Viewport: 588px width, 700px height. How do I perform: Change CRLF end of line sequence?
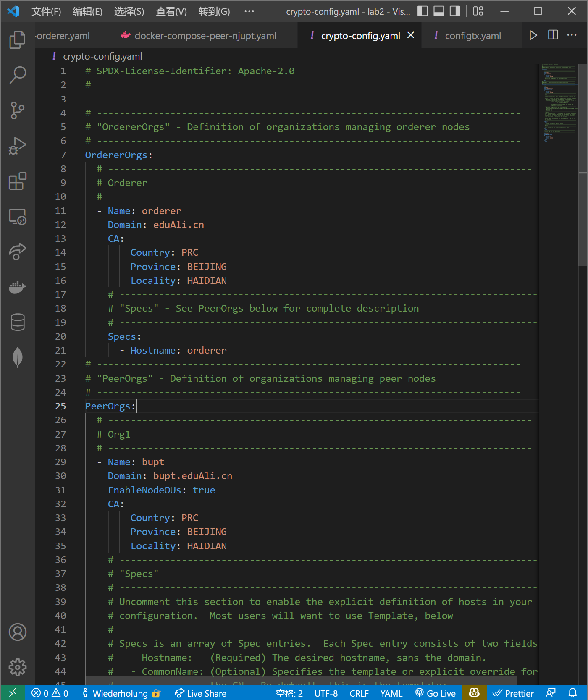(359, 693)
